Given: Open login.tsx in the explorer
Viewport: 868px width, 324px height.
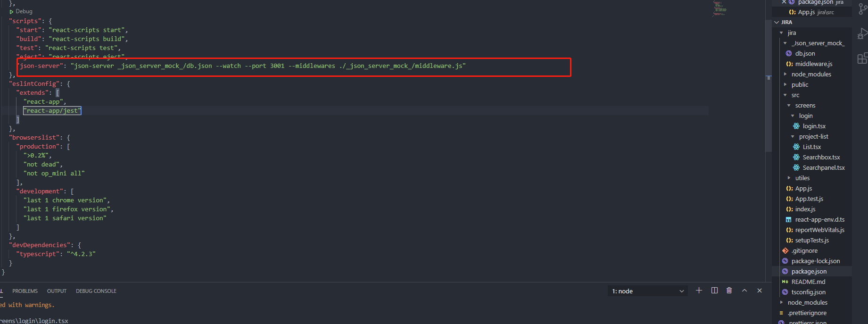Looking at the screenshot, I should [x=814, y=126].
